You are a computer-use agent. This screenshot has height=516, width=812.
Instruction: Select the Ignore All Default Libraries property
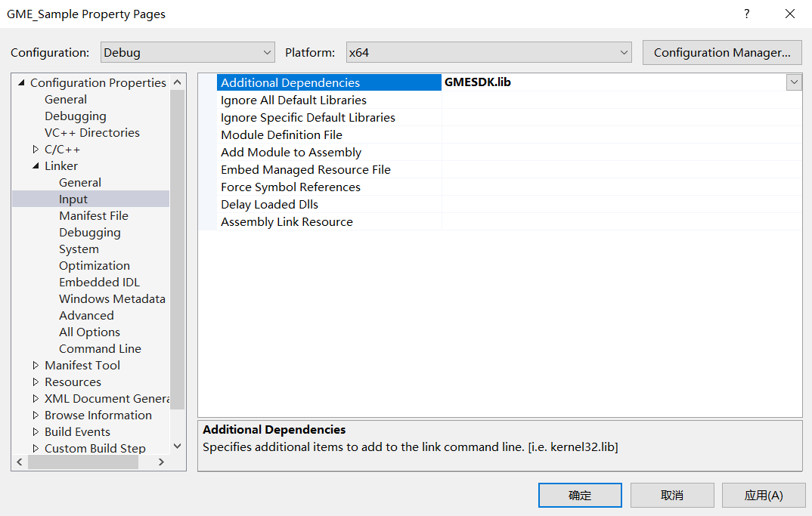pyautogui.click(x=293, y=100)
